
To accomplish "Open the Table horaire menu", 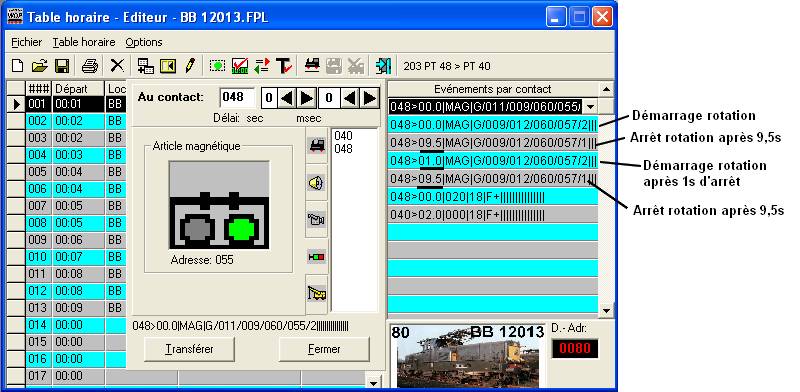I will 84,42.
